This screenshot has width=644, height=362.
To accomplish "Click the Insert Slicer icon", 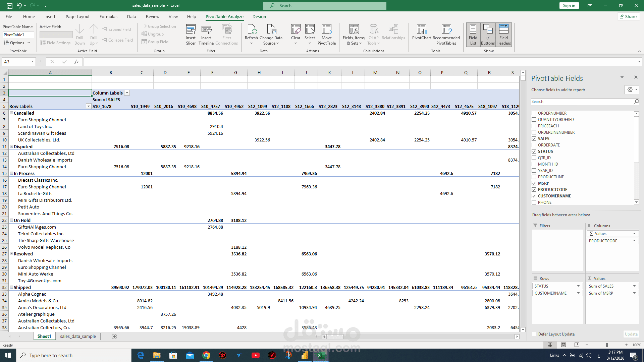I will pyautogui.click(x=191, y=34).
